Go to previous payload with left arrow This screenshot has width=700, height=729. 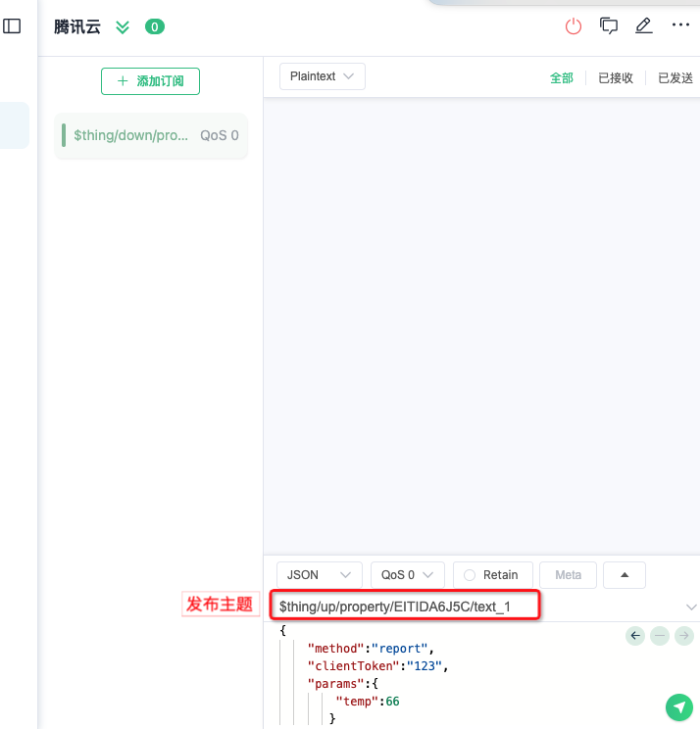tap(635, 636)
